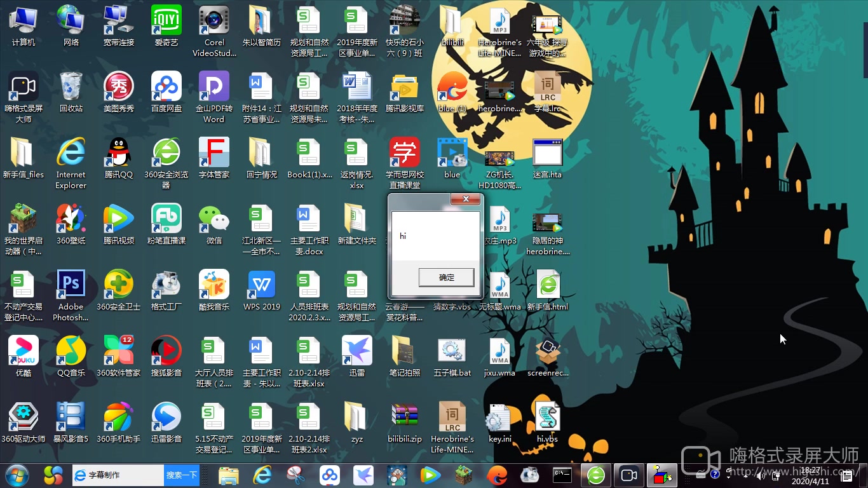Open Internet Explorer from the taskbar
Screen dimensions: 868x488
coord(262,475)
